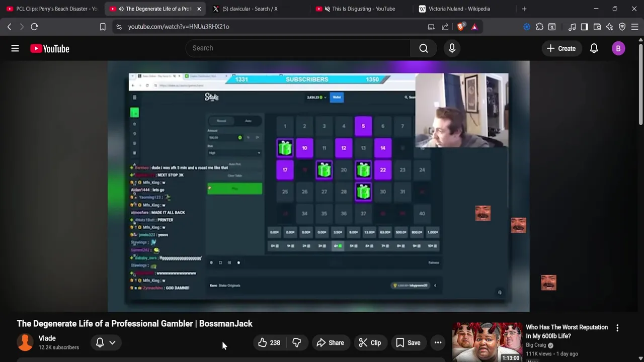
Task: Close The Degenerate Life tab
Action: point(199,9)
